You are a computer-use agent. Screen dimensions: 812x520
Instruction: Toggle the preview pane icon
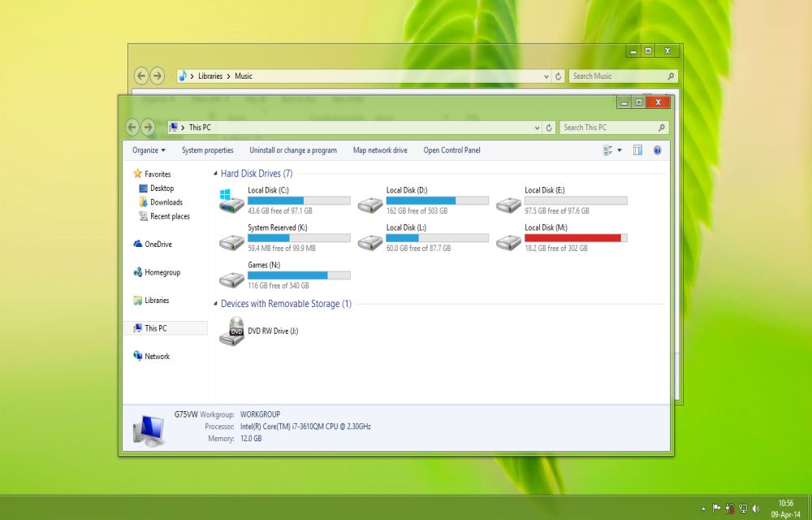[x=637, y=150]
